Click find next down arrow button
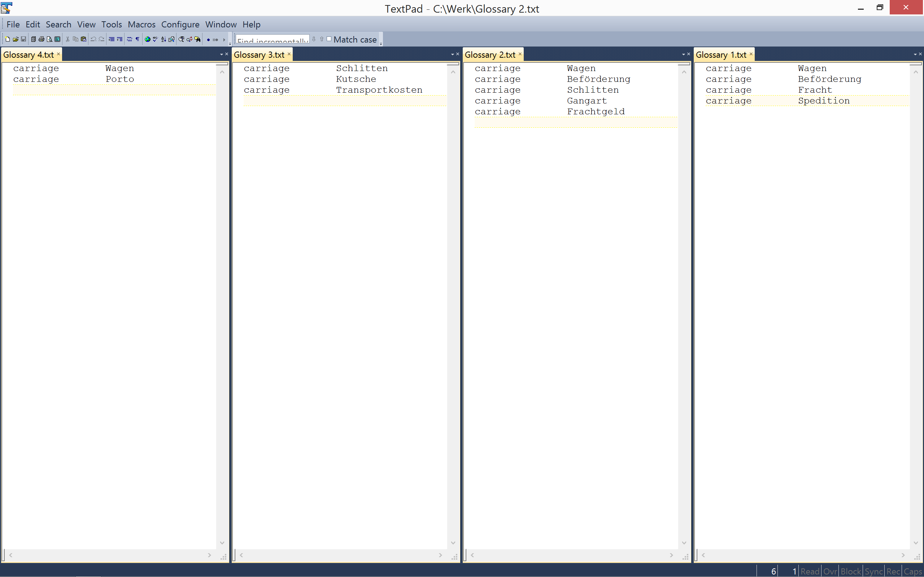Screen dimensions: 924x577 [314, 39]
